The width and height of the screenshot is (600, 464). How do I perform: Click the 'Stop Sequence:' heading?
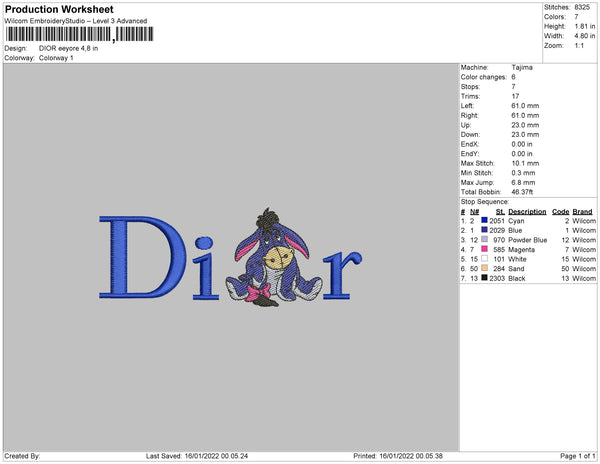tap(485, 202)
